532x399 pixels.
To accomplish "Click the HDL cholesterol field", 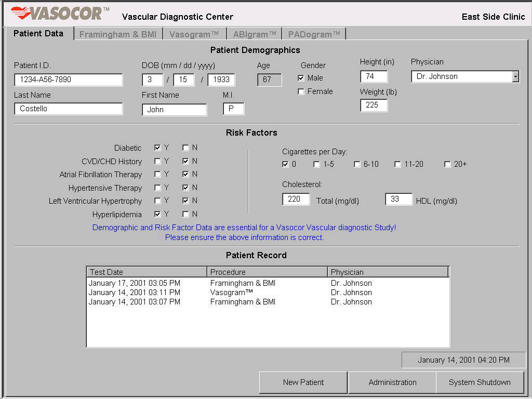I will click(x=399, y=199).
